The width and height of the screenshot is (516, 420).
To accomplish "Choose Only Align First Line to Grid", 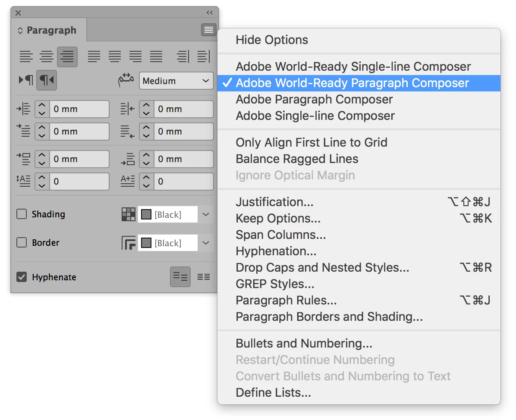I will click(359, 142).
